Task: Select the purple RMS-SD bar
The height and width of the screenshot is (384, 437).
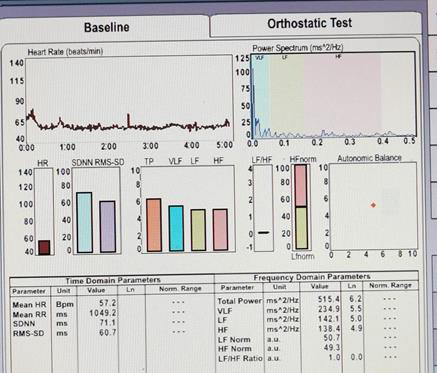Action: tap(108, 226)
